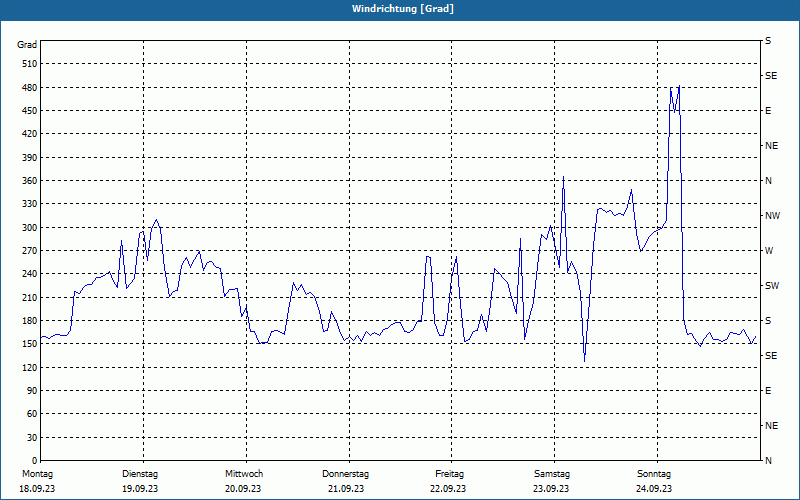
Task: Click the 0 value on left axis
Action: 35,461
